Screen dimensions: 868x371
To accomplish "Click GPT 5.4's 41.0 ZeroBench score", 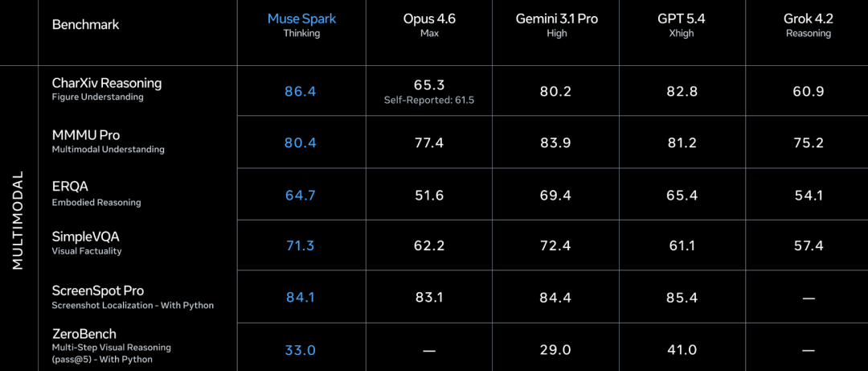I will pos(681,350).
